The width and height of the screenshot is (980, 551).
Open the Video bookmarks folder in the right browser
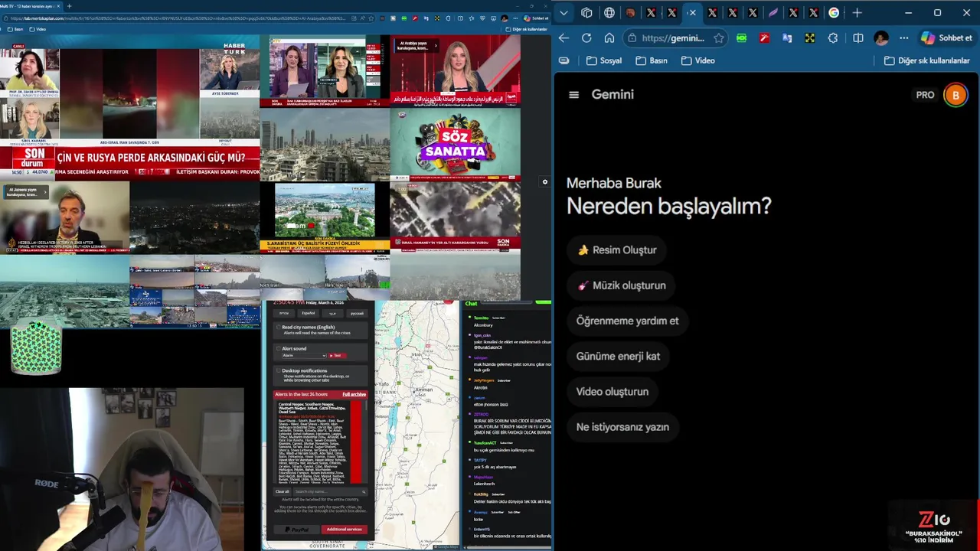pos(697,60)
